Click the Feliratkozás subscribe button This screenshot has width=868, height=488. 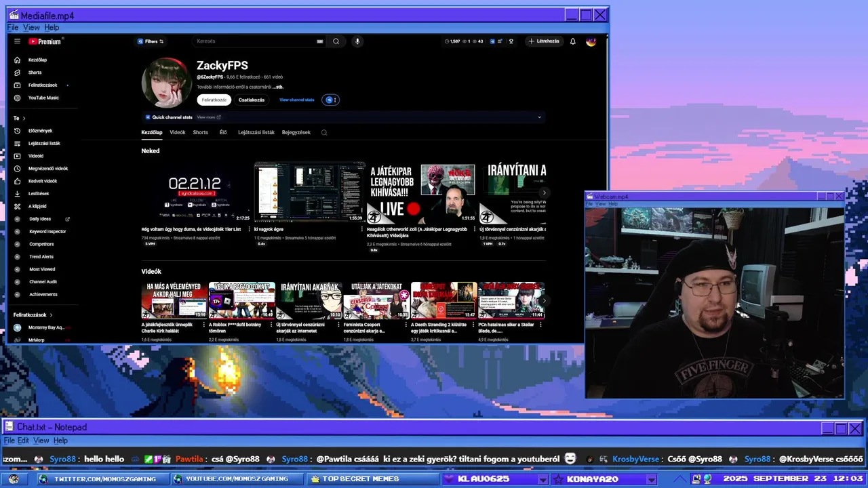pyautogui.click(x=214, y=100)
